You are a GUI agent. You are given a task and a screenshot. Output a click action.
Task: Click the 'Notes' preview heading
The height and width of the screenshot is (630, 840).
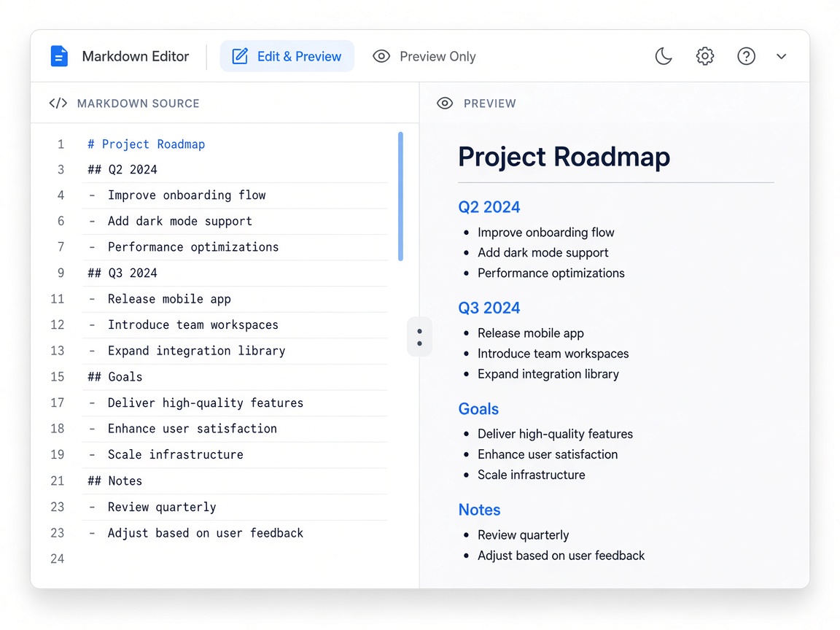click(x=480, y=510)
